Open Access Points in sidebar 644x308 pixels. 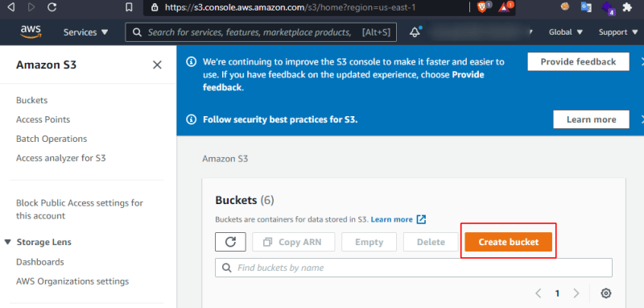pyautogui.click(x=43, y=119)
